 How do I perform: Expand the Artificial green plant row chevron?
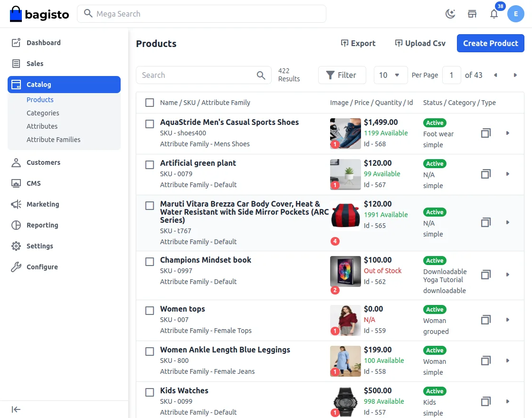click(x=507, y=174)
